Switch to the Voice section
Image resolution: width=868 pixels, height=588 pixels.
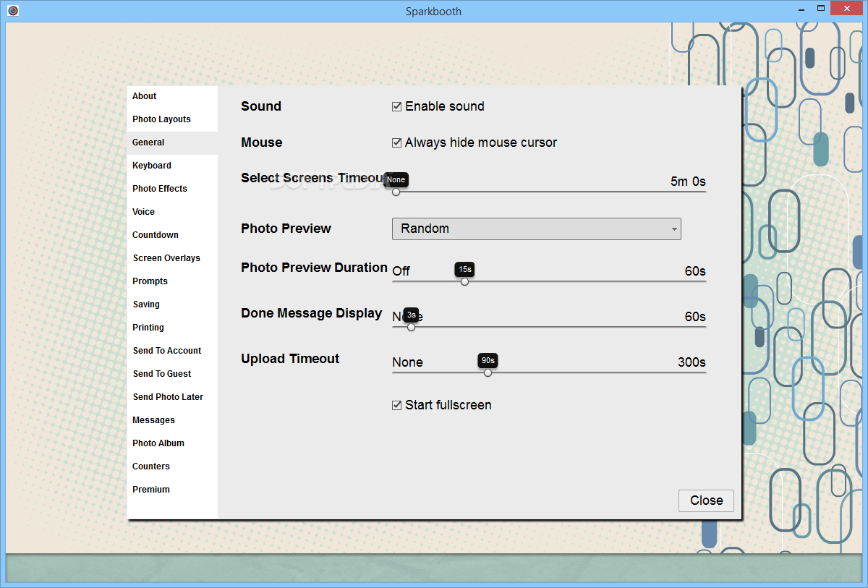tap(172, 212)
